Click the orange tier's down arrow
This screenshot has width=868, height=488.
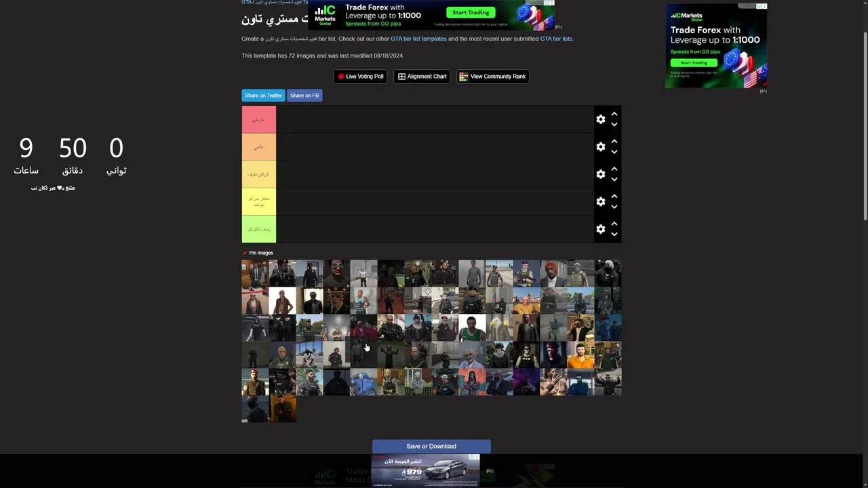click(x=614, y=152)
